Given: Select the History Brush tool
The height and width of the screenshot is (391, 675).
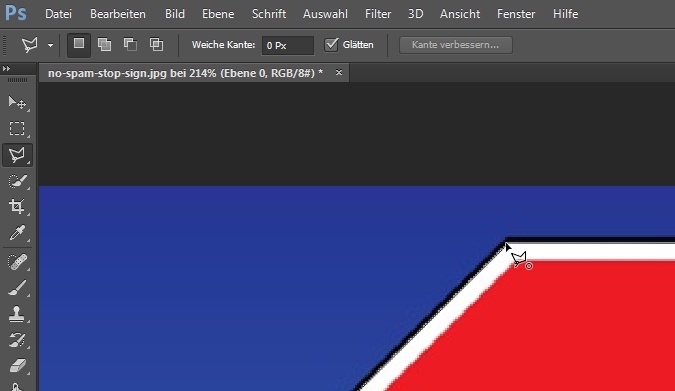Looking at the screenshot, I should [17, 340].
